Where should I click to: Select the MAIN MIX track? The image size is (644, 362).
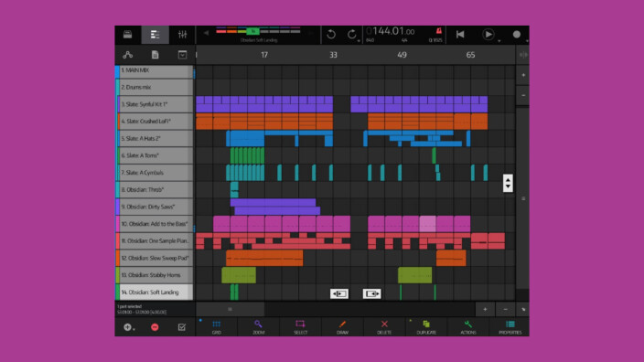point(156,70)
